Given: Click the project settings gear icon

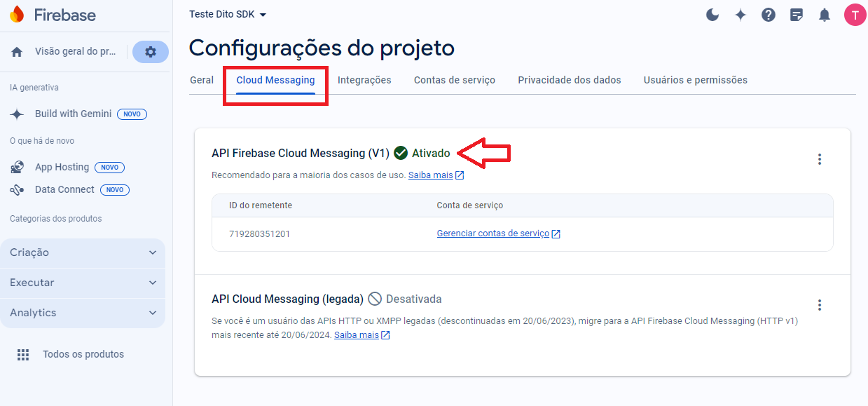Looking at the screenshot, I should coord(151,52).
